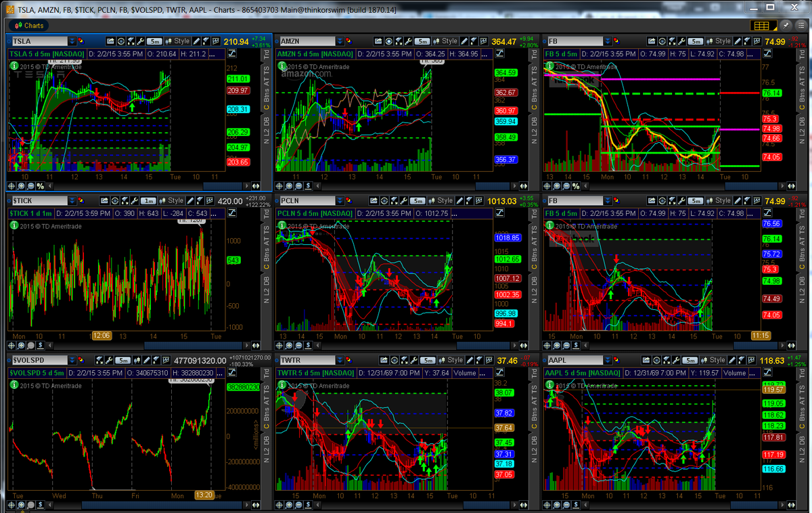Toggle scale mode icon beside TSLA chart header

tap(231, 53)
